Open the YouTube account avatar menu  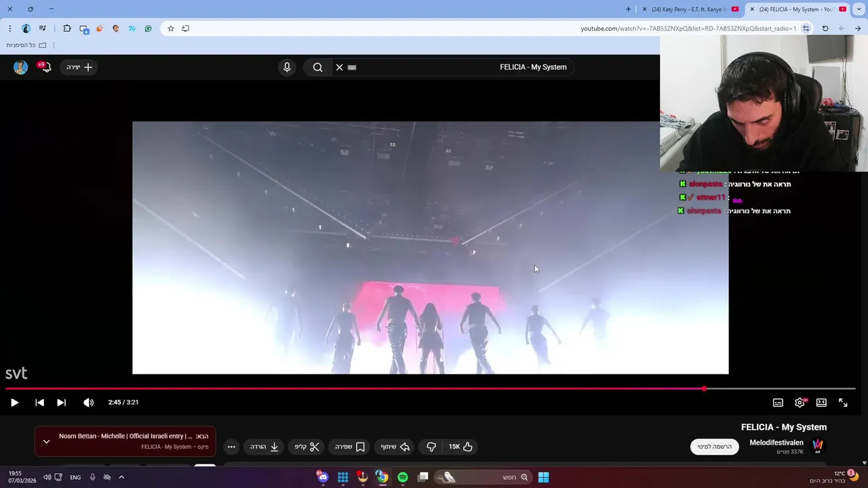(20, 67)
